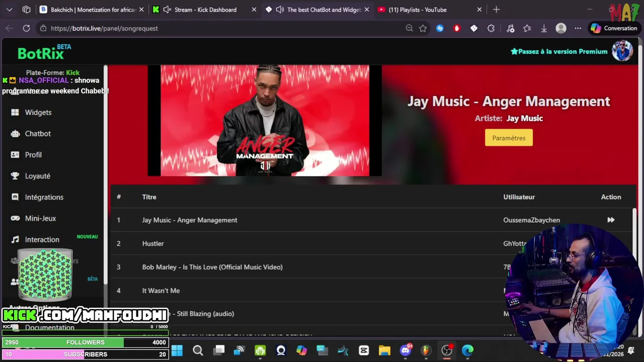Select the song row Hustler

point(371,243)
